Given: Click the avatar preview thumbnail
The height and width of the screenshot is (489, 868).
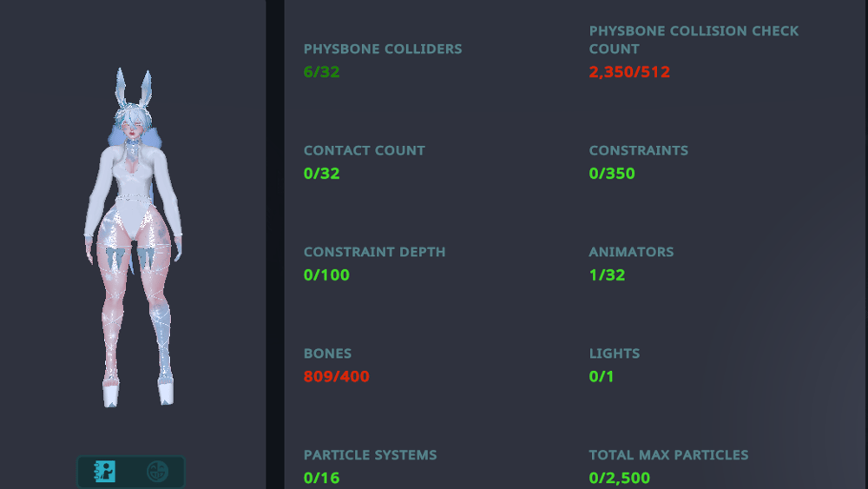Looking at the screenshot, I should pos(134,238).
